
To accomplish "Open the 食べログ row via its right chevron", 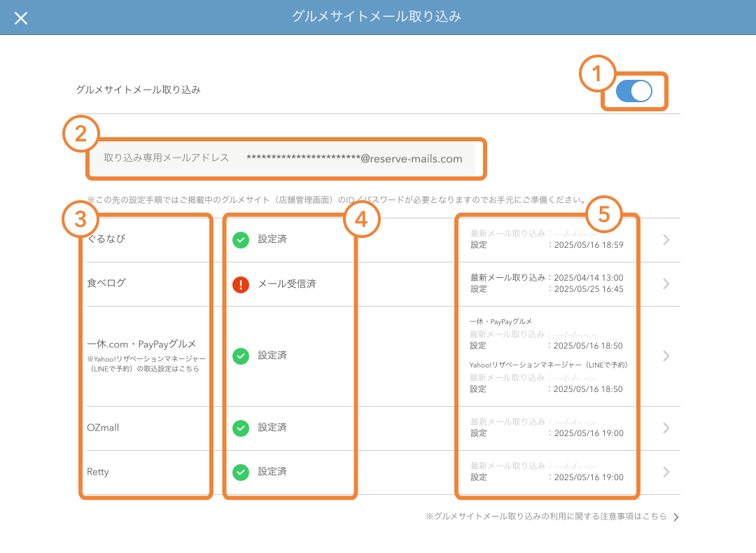I will [666, 284].
